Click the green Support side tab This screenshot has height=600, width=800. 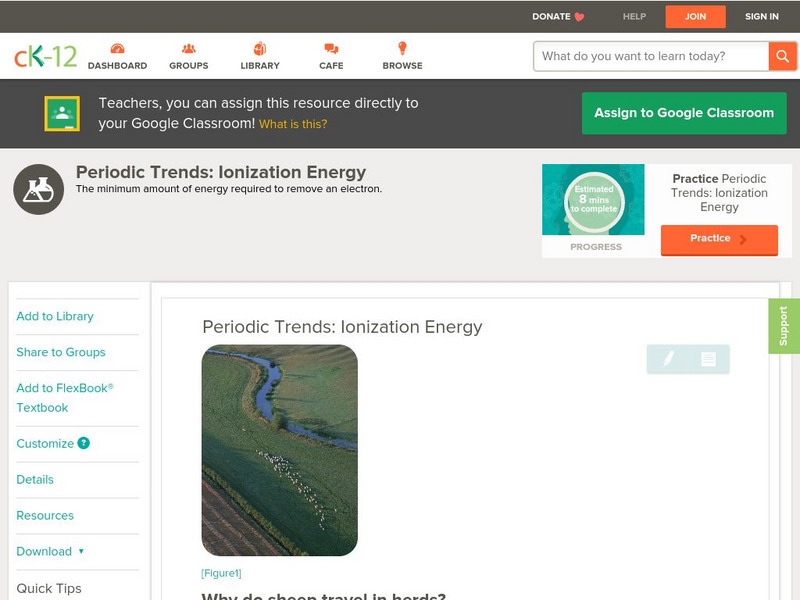point(784,326)
